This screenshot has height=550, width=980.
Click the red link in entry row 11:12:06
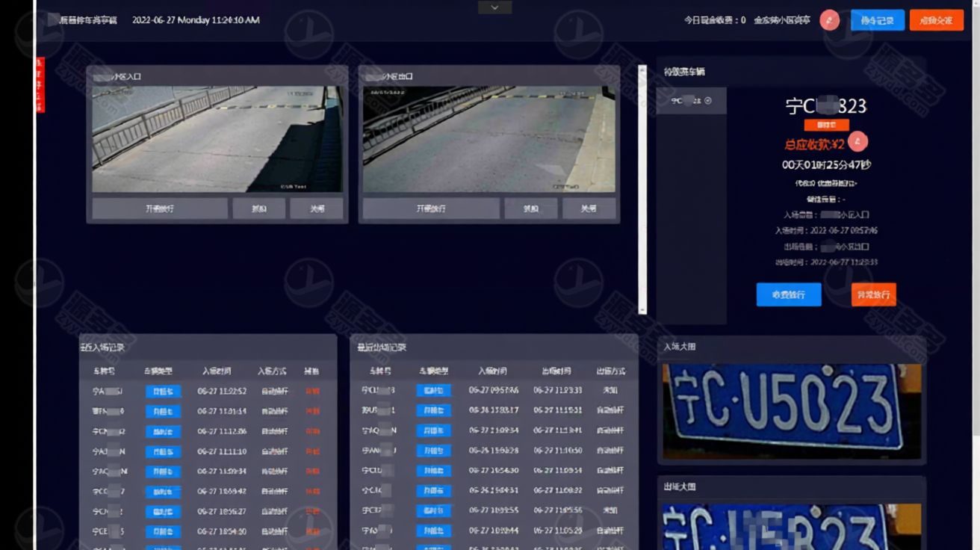[x=312, y=431]
